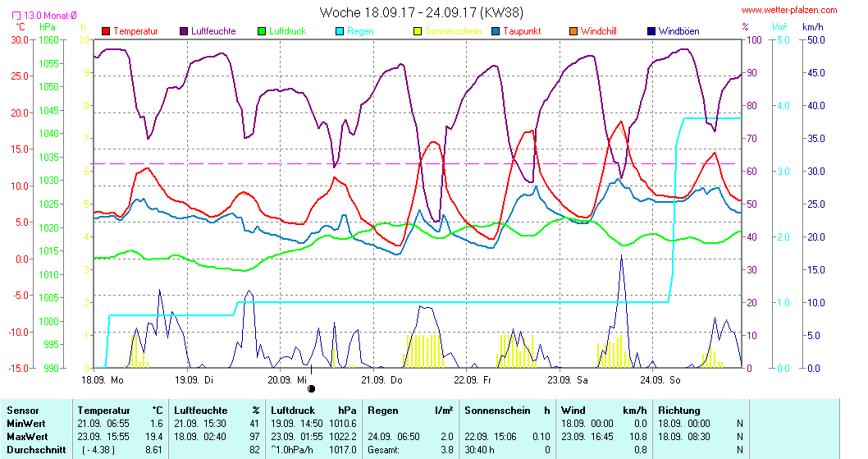This screenshot has width=868, height=459.
Task: Click the Luftdruck table column header
Action: pos(293,411)
